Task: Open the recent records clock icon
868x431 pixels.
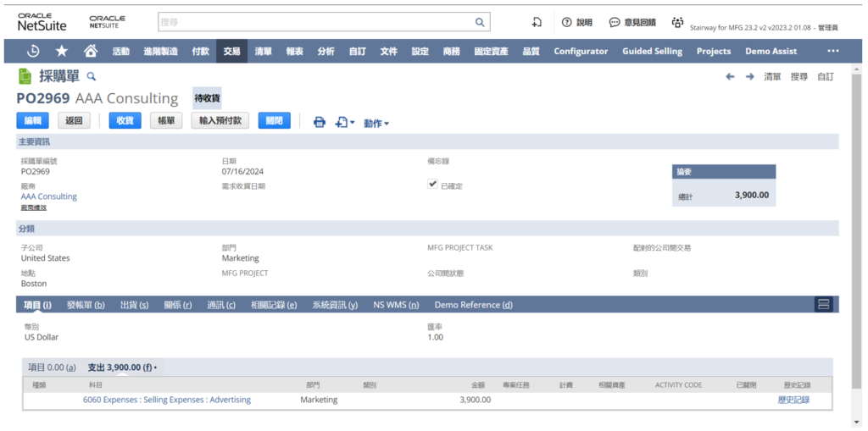Action: point(33,51)
